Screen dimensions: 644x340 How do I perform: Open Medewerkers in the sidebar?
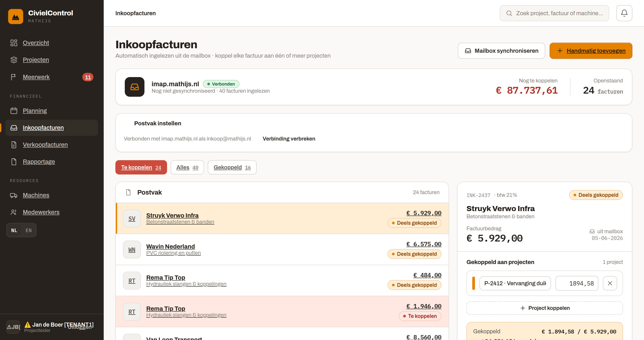[51, 212]
